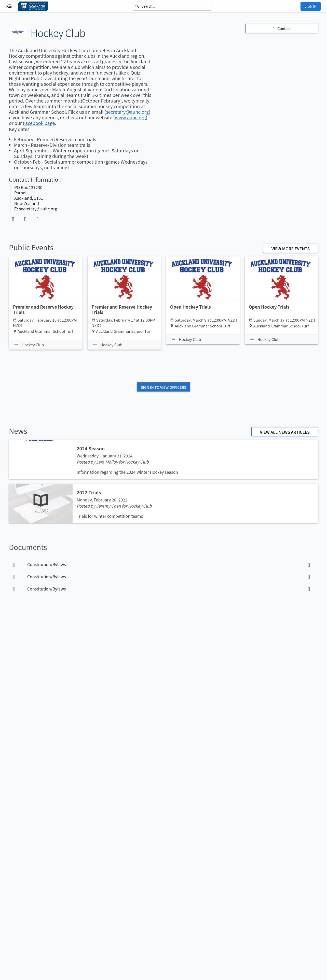Open the February 10 Premier and Reserve Hockey Trials image
327x980 pixels.
pos(46,279)
